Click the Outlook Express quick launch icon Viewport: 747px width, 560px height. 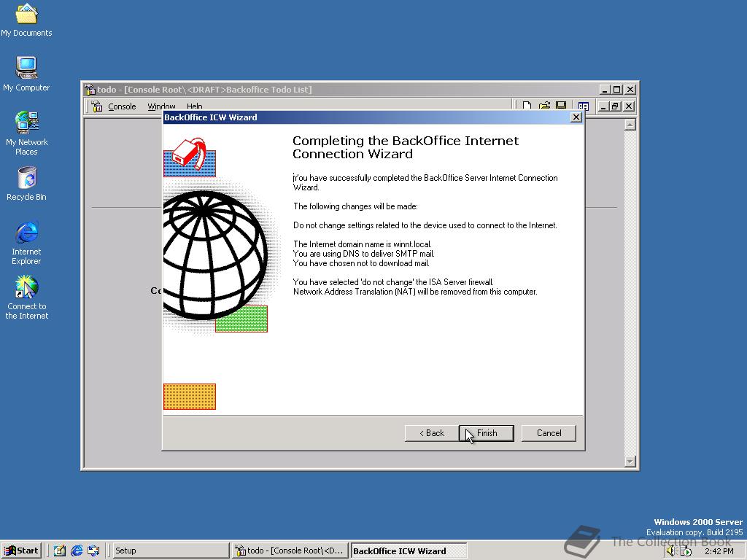[93, 551]
